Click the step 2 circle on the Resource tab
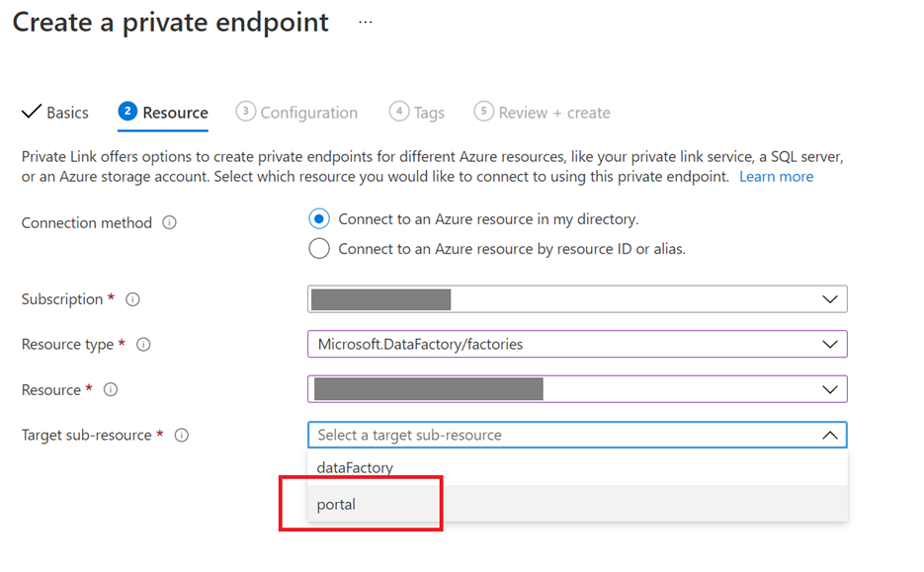 coord(128,112)
